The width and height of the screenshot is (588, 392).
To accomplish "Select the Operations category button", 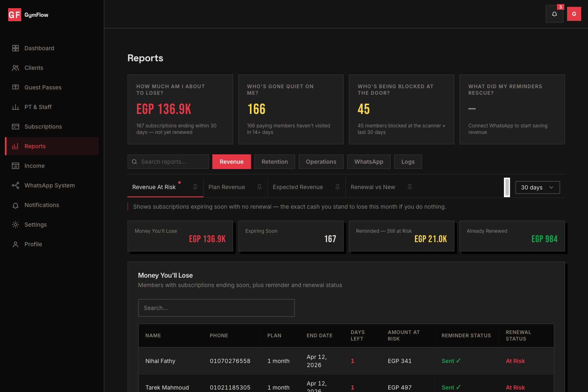I will tap(321, 162).
